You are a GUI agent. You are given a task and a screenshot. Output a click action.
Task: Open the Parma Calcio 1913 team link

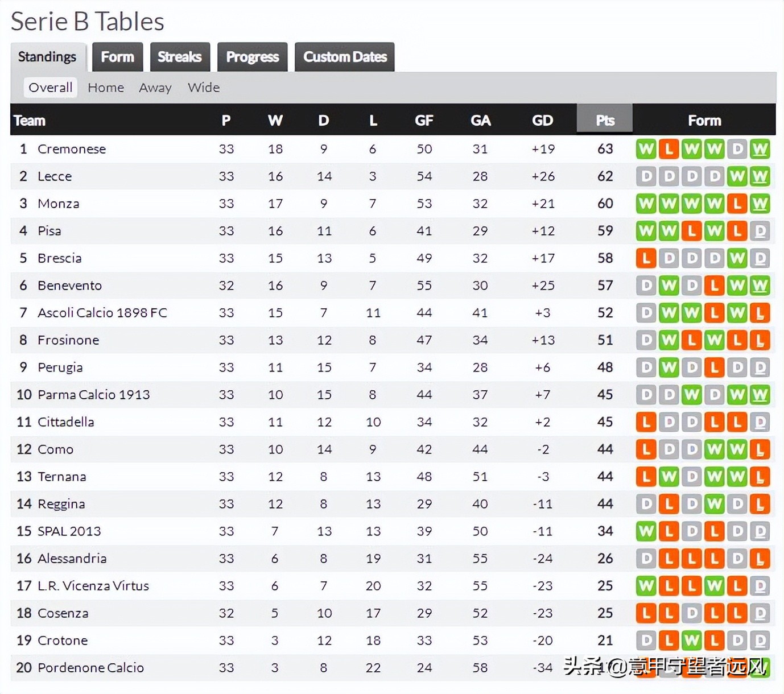click(x=94, y=395)
